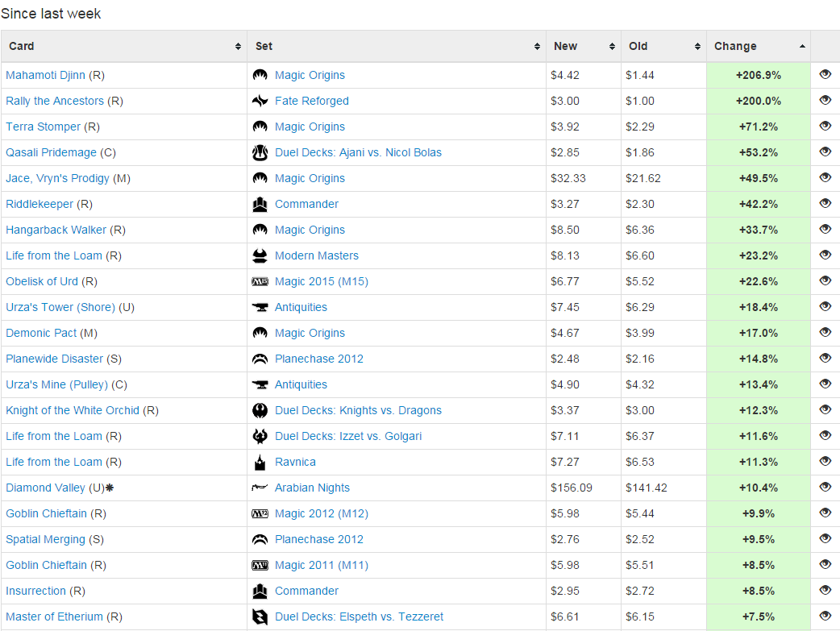The height and width of the screenshot is (631, 840).
Task: Open the Fate Reforged set link
Action: coord(312,101)
